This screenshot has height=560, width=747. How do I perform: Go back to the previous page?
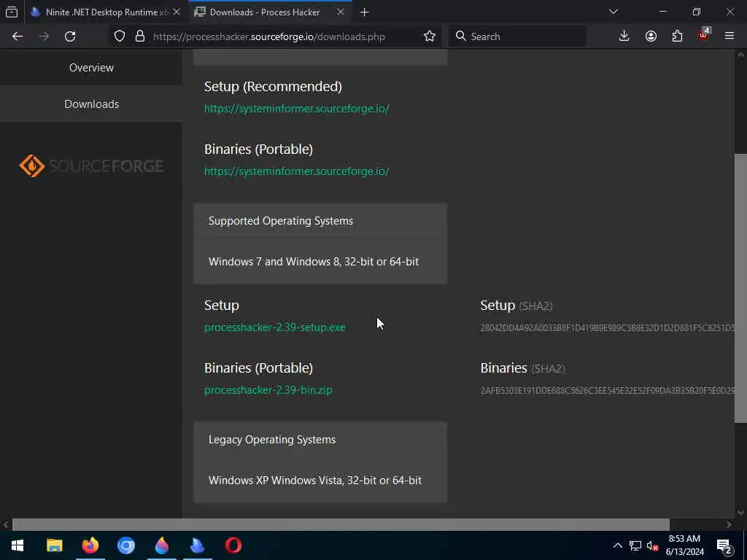[x=18, y=36]
